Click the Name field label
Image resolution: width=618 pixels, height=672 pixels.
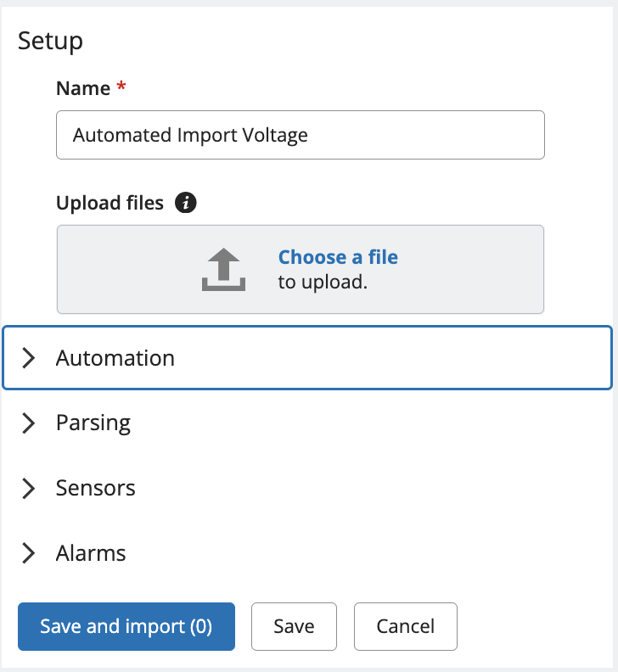83,88
